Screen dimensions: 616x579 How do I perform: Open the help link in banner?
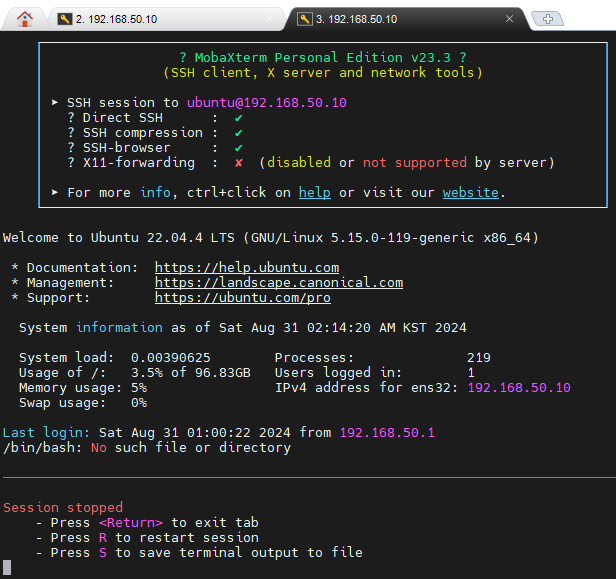point(314,193)
